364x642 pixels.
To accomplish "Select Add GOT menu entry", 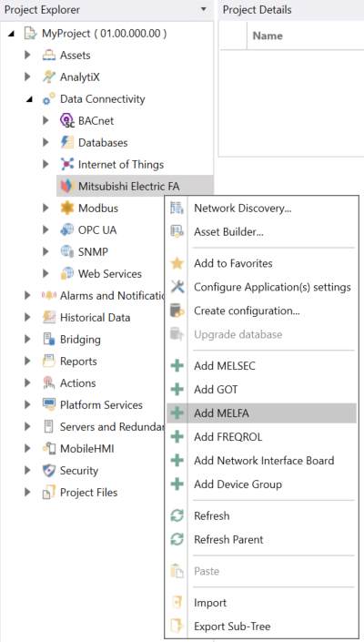I will coord(262,390).
